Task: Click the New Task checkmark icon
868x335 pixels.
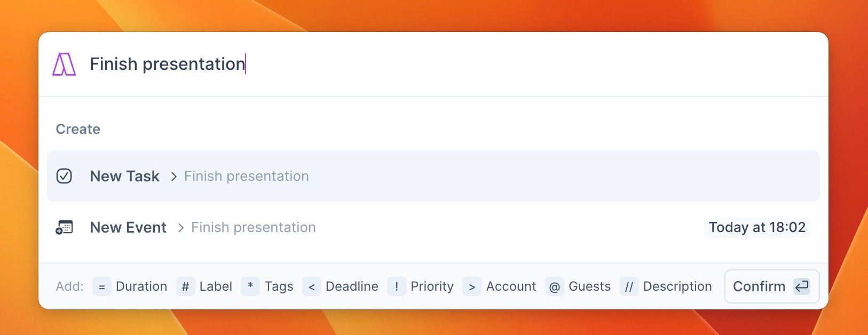Action: 64,176
